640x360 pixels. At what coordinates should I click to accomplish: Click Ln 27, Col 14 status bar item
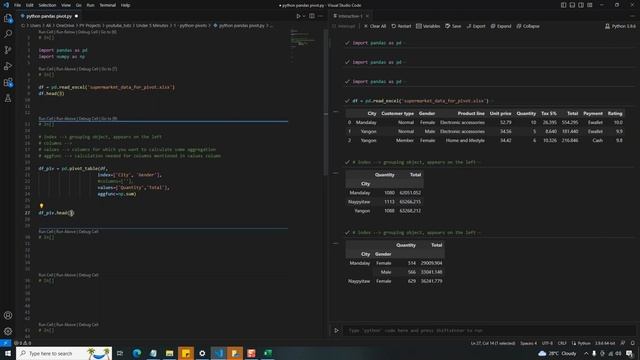[493, 343]
